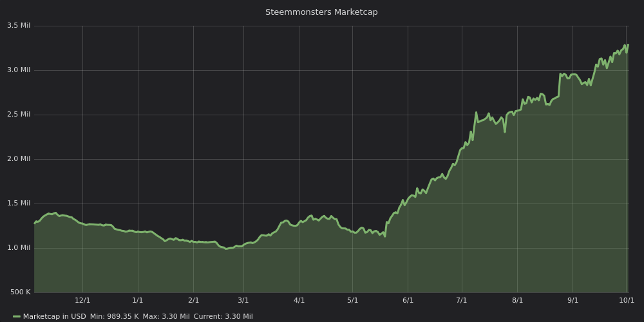
Task: Click the sharp spike peak just after 7/1
Action: click(476, 112)
